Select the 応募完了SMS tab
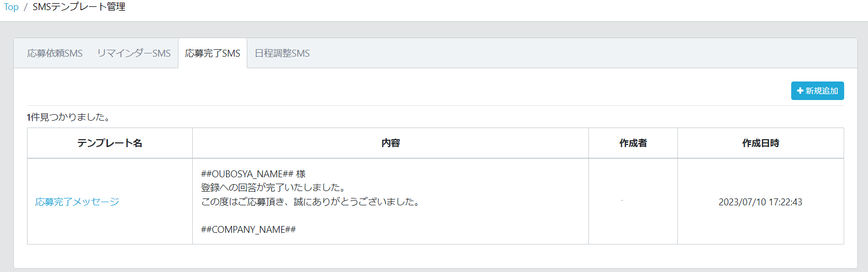 (212, 53)
